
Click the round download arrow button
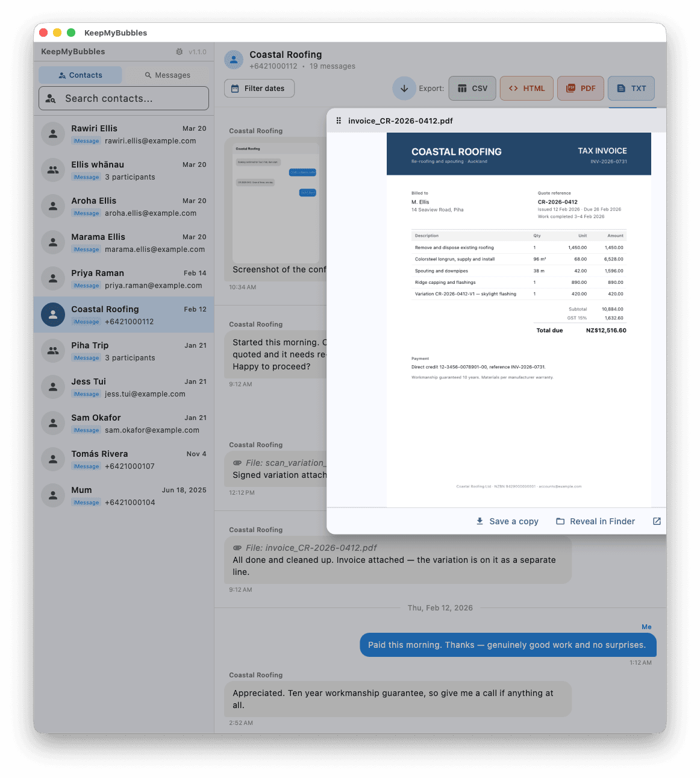pos(404,89)
